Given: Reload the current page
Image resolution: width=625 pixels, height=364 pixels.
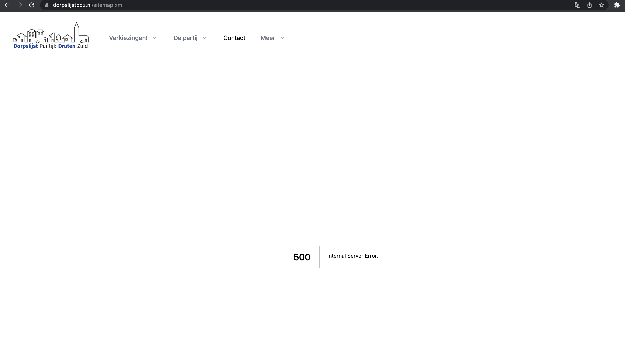Looking at the screenshot, I should (x=32, y=5).
